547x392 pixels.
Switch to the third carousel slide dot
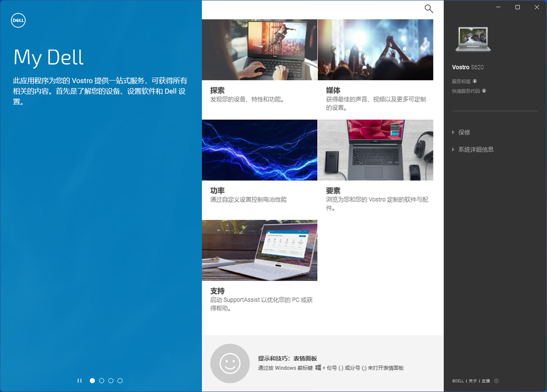click(111, 380)
